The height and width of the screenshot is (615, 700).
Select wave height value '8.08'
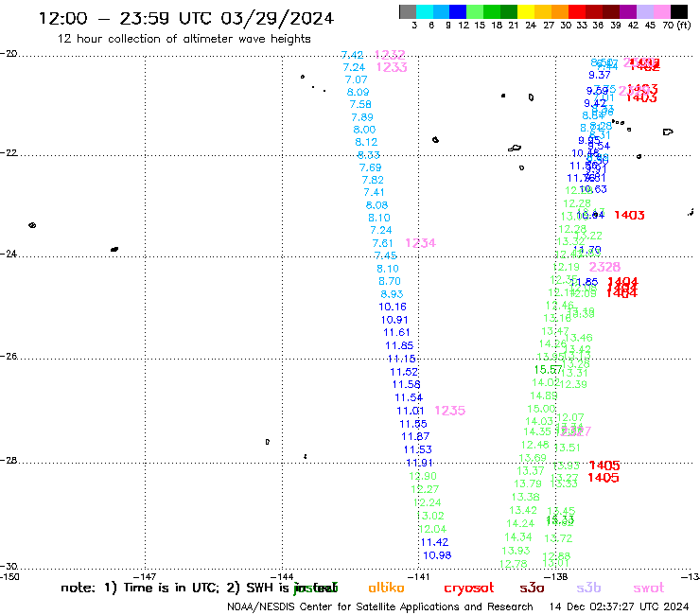click(376, 205)
